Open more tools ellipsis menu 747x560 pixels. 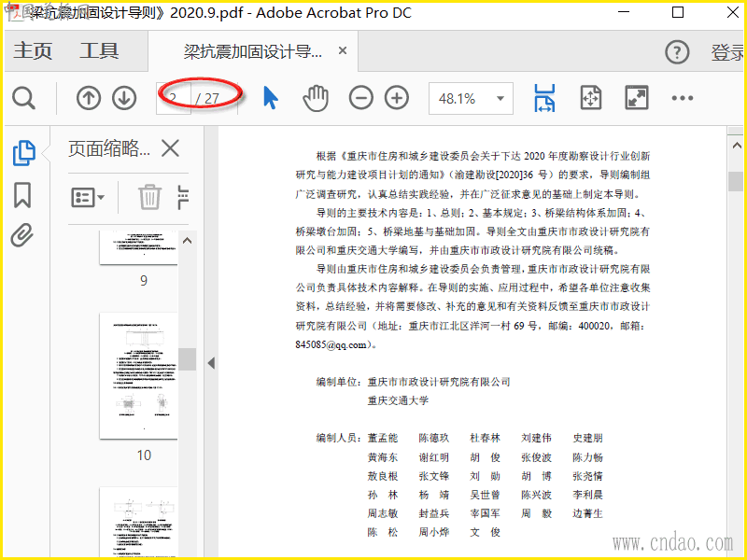[683, 98]
